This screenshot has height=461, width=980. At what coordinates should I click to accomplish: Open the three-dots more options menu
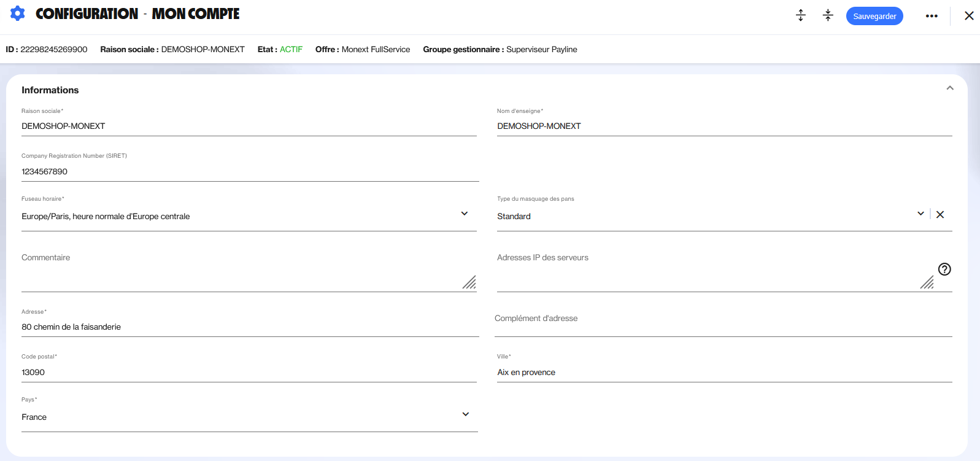931,16
